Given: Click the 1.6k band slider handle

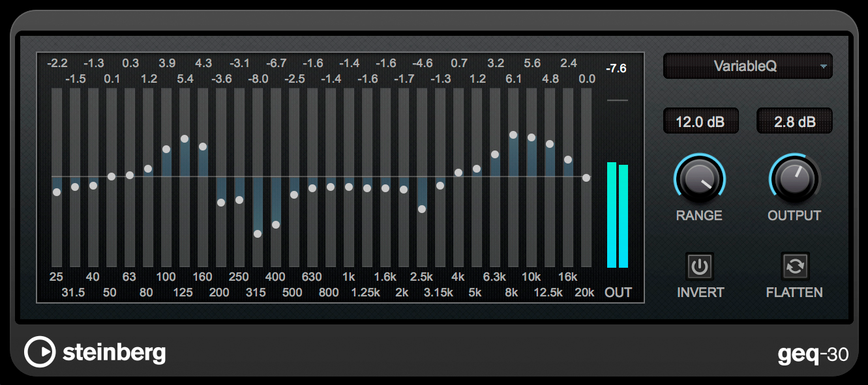Looking at the screenshot, I should [385, 188].
